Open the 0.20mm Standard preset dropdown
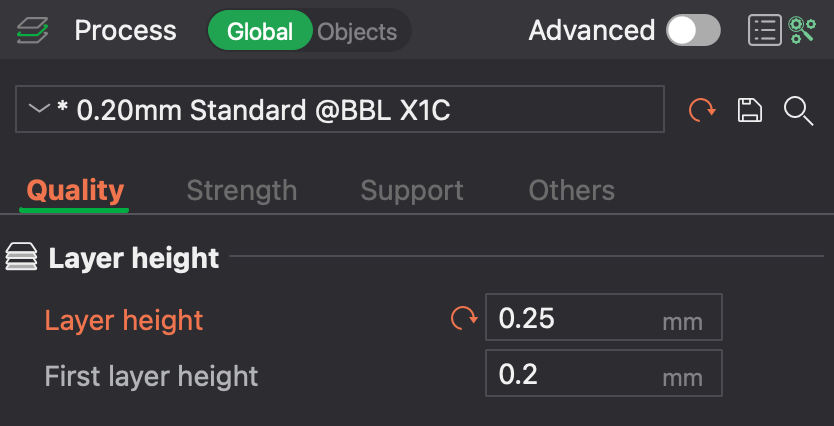 click(340, 110)
